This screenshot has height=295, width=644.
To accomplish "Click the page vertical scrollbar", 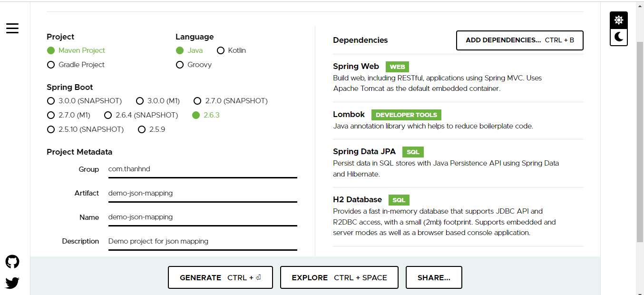I will click(640, 143).
